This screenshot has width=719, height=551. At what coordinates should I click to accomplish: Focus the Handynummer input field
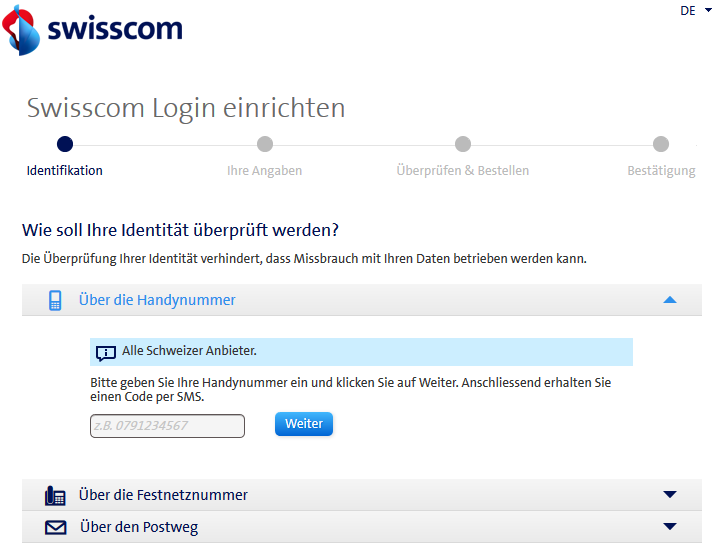[x=167, y=426]
